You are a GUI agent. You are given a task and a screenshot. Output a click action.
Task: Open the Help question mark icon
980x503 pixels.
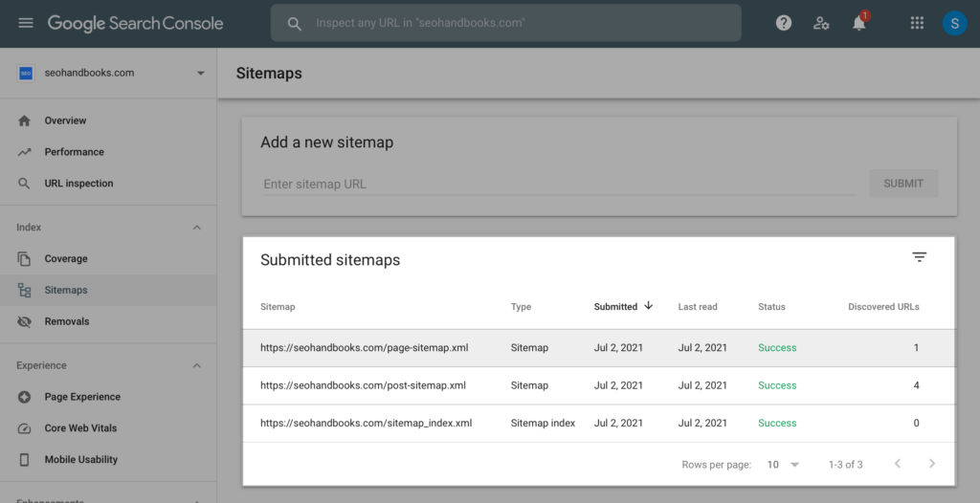coord(784,23)
